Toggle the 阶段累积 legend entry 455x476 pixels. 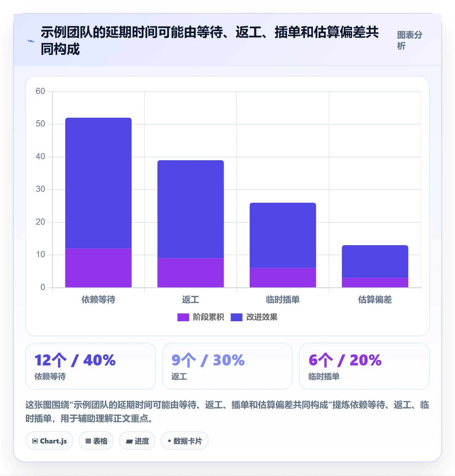click(201, 317)
